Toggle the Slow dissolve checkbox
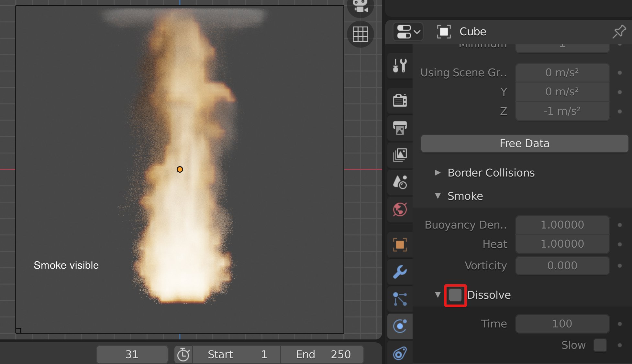The image size is (632, 364). [x=600, y=345]
